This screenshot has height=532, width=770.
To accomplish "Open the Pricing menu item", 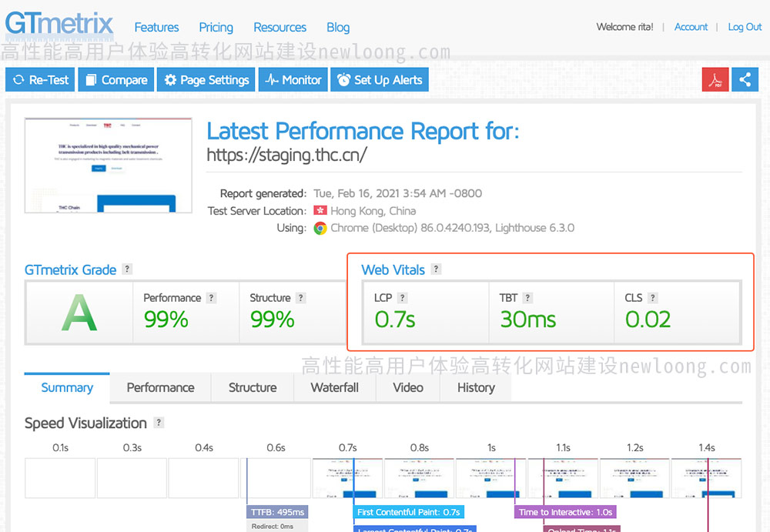I will pyautogui.click(x=216, y=27).
